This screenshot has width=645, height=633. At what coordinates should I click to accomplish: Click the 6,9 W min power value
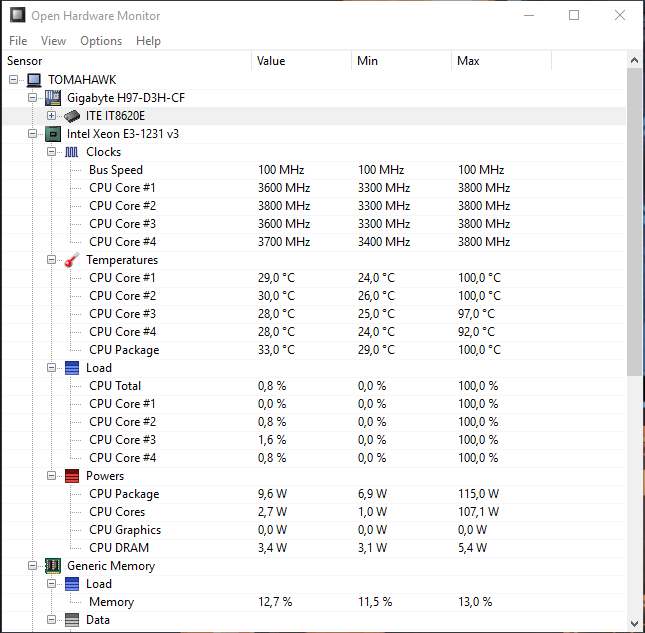372,494
